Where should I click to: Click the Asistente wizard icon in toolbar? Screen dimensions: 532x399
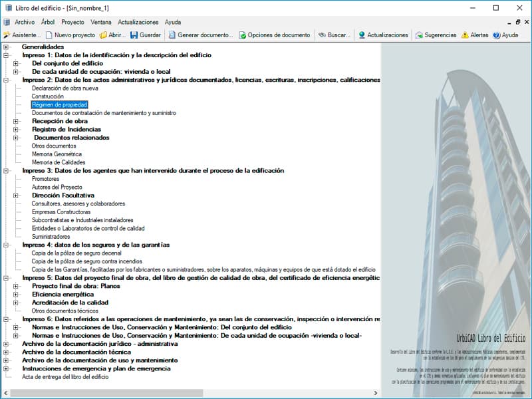tap(7, 35)
